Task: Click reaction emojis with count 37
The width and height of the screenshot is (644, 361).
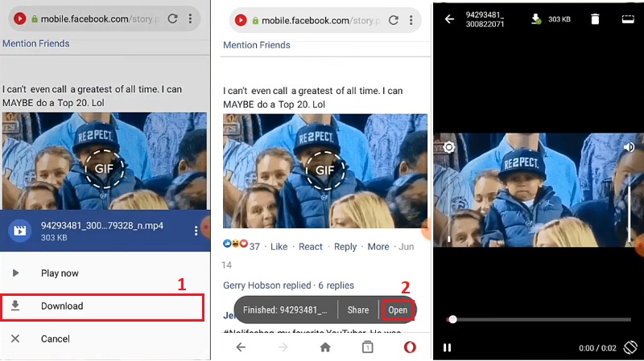Action: tap(242, 245)
